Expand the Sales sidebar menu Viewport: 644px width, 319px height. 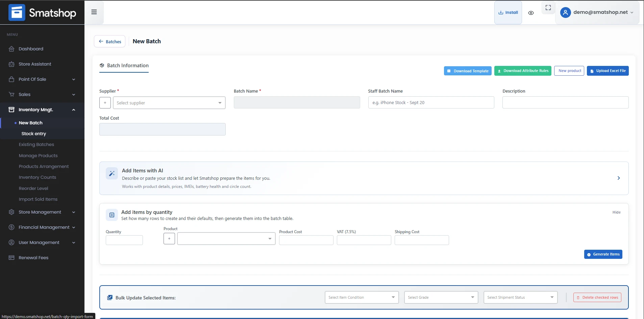[x=42, y=94]
